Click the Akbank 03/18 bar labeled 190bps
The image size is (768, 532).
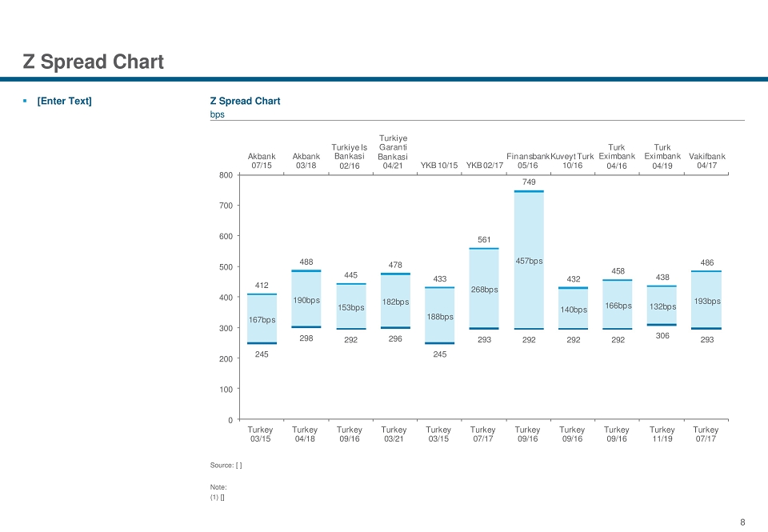click(306, 299)
